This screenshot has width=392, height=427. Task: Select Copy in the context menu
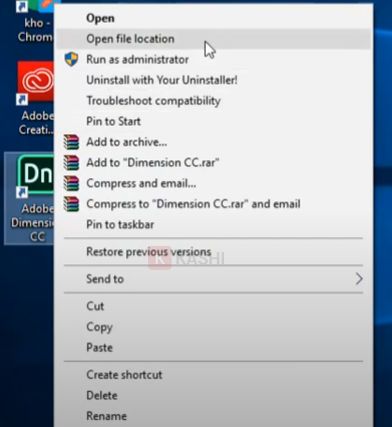[x=213, y=327]
